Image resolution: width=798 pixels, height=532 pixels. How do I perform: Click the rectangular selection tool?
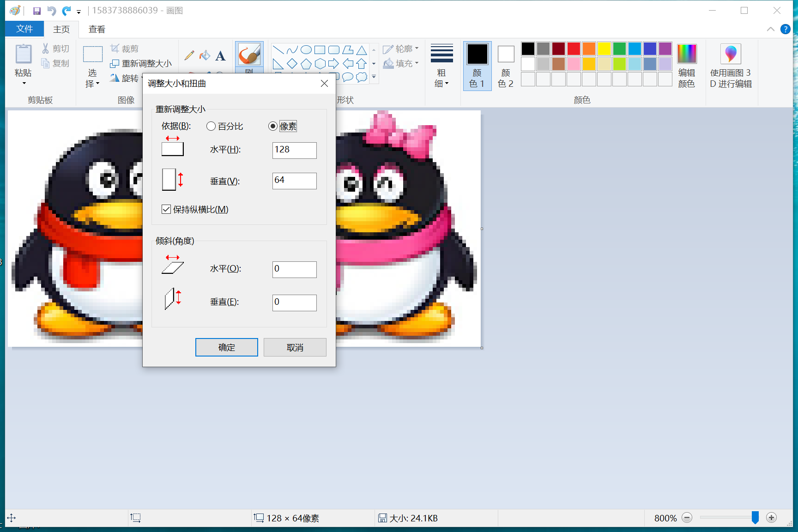click(92, 54)
